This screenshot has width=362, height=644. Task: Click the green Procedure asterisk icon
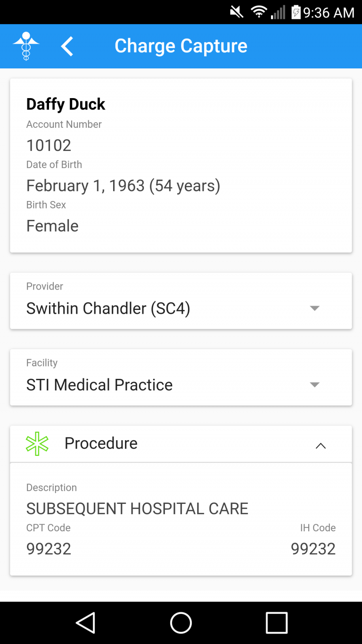[37, 443]
